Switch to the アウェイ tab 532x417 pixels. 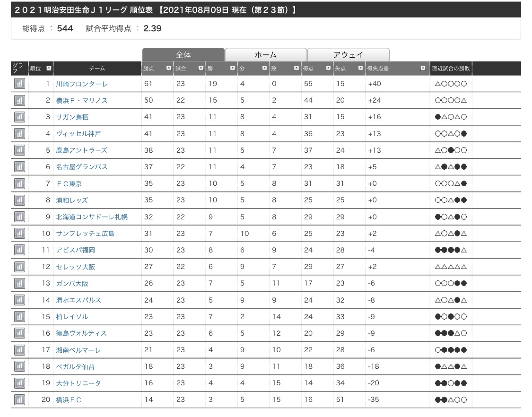[349, 55]
